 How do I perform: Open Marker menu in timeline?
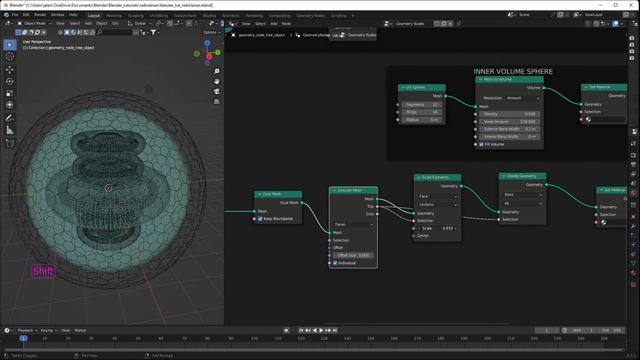click(x=80, y=330)
